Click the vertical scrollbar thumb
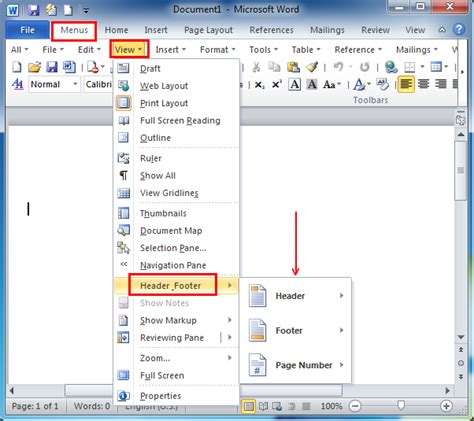The width and height of the screenshot is (474, 421). [x=461, y=170]
